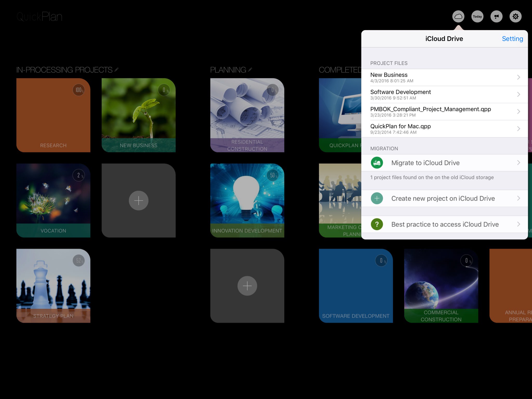The width and height of the screenshot is (532, 399).
Task: Expand the Software Development file chevron
Action: click(x=518, y=94)
